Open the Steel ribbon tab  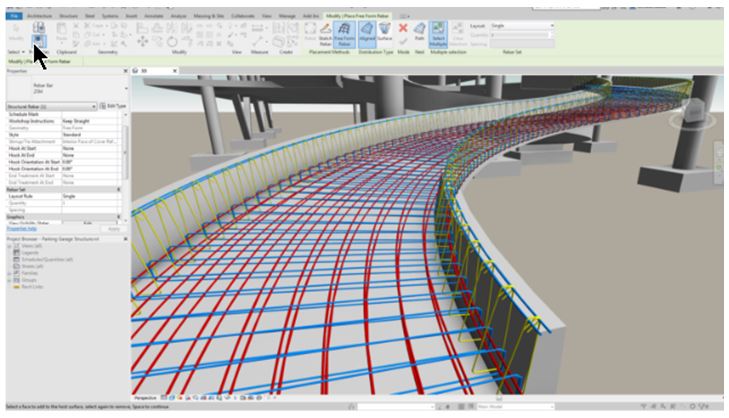pos(90,16)
